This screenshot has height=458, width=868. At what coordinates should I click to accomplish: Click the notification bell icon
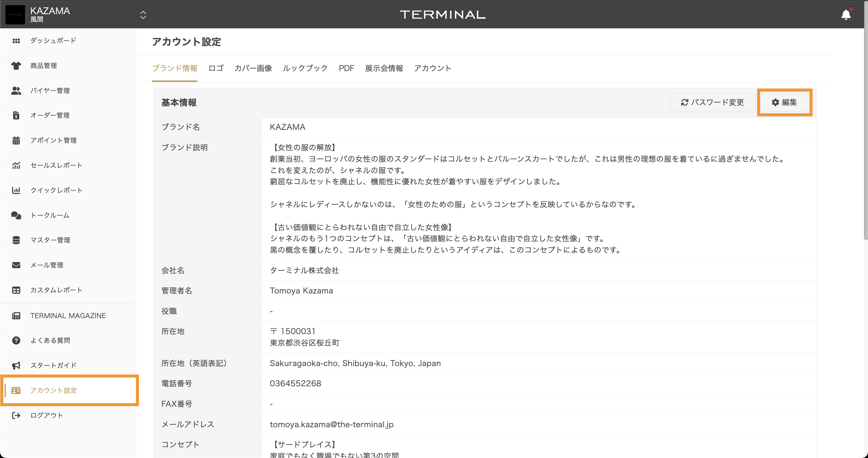click(x=846, y=14)
